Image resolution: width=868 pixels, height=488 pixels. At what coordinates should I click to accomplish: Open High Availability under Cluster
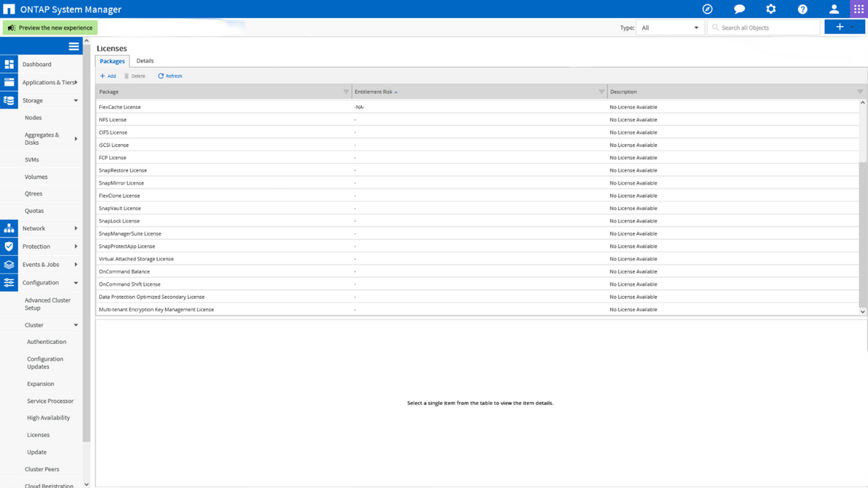(x=48, y=418)
